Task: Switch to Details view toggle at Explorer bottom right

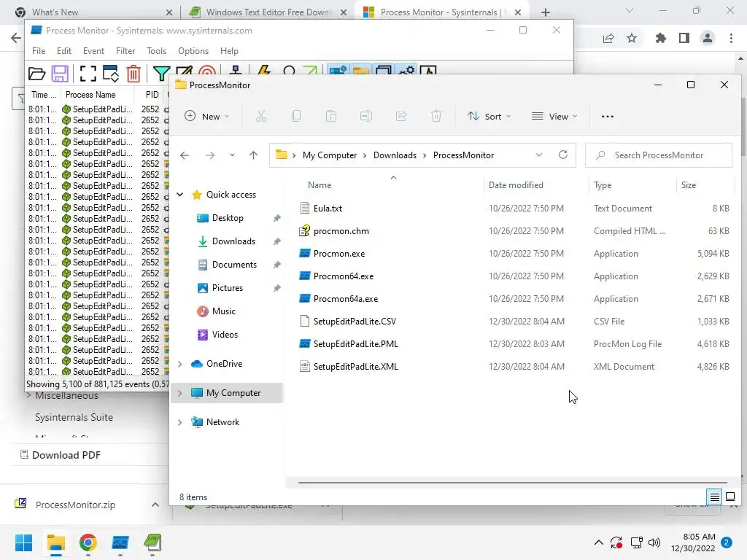Action: click(x=715, y=497)
